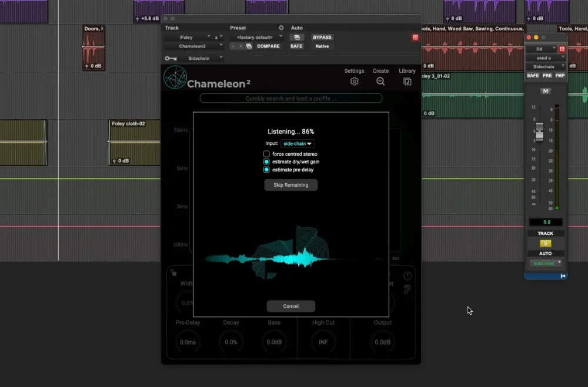This screenshot has height=387, width=588.
Task: Select the previous preset minus button
Action: (233, 46)
